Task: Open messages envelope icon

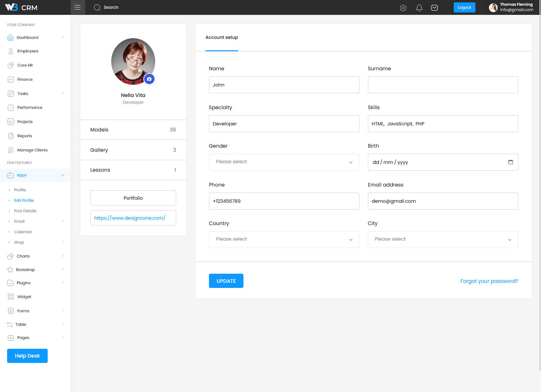Action: (x=434, y=8)
